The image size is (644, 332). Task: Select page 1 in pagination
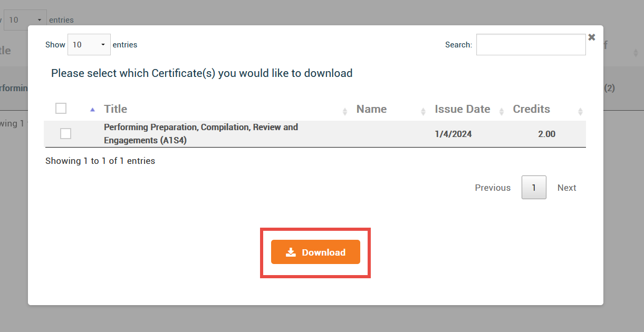click(534, 188)
